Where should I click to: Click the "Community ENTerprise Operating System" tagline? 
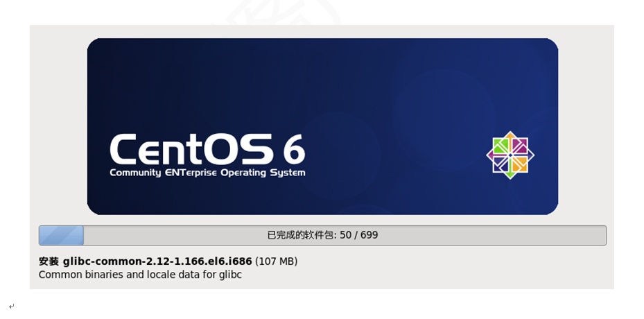pyautogui.click(x=207, y=173)
